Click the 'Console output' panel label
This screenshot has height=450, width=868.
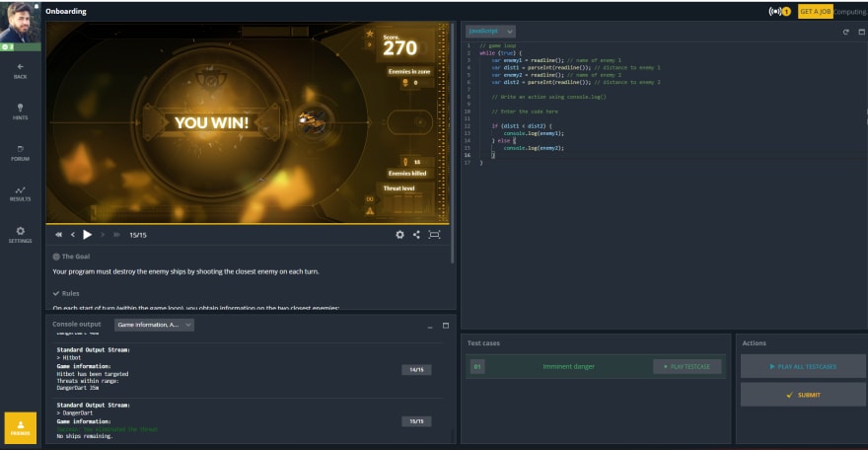[76, 325]
